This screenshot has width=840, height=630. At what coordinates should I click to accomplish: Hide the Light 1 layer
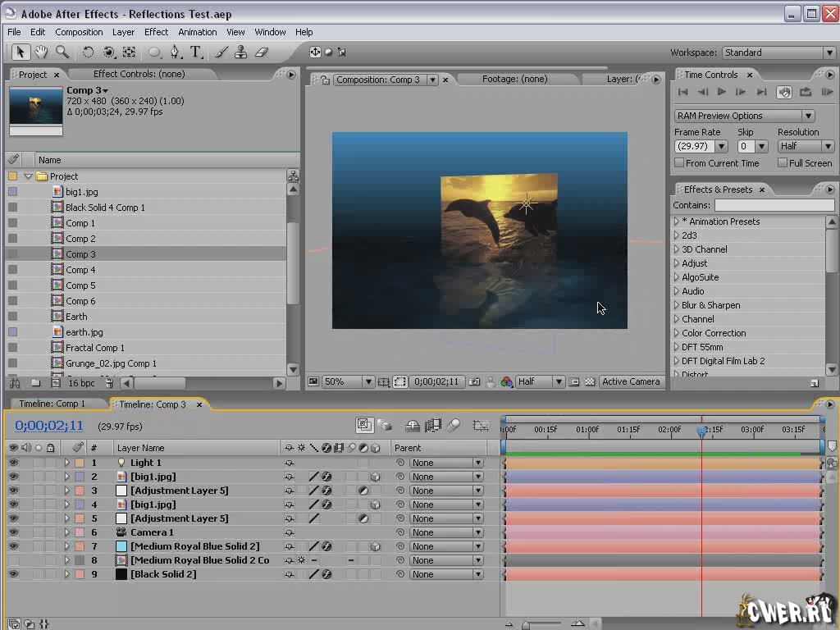pos(12,463)
